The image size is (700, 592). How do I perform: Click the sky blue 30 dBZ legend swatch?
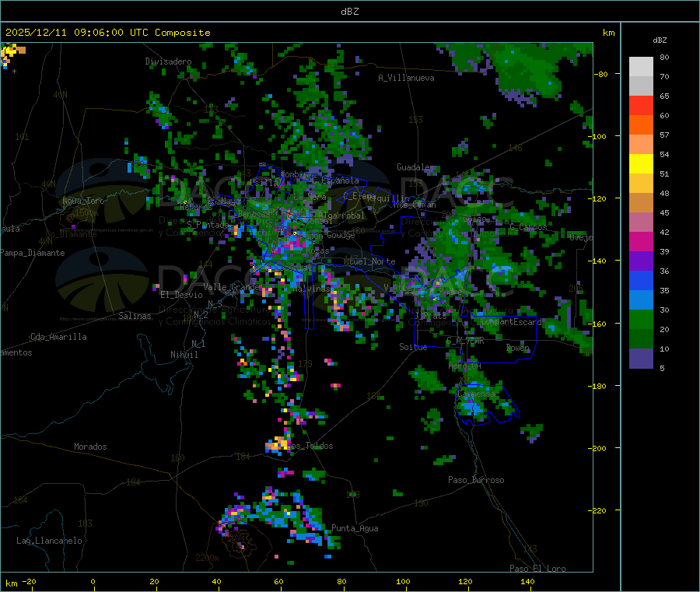coord(641,300)
